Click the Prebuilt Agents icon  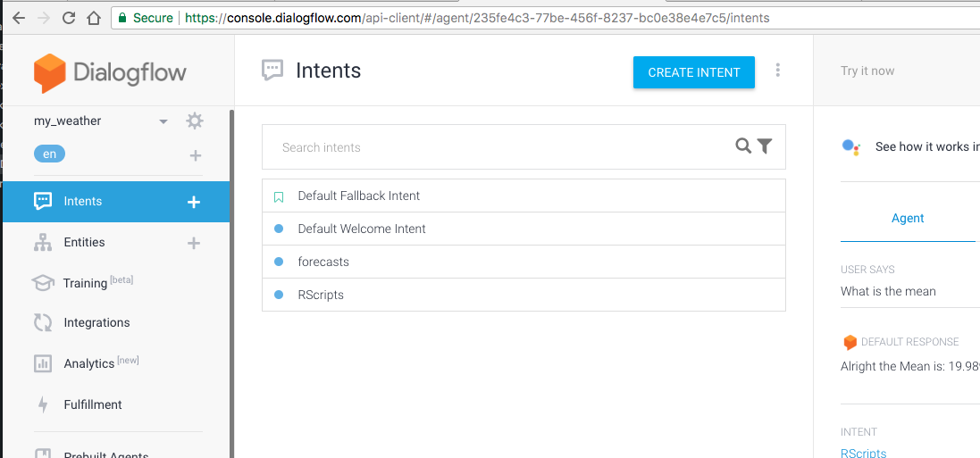tap(43, 454)
